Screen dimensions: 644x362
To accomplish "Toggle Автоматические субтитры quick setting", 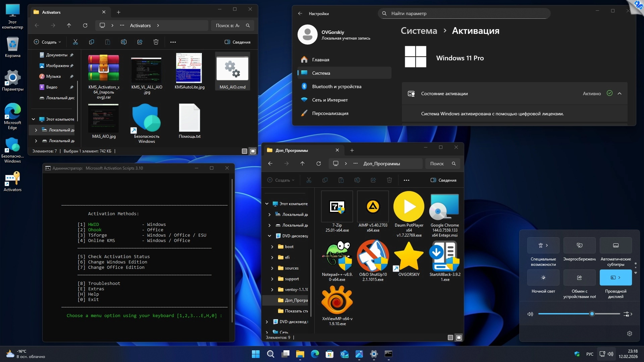I will (615, 245).
